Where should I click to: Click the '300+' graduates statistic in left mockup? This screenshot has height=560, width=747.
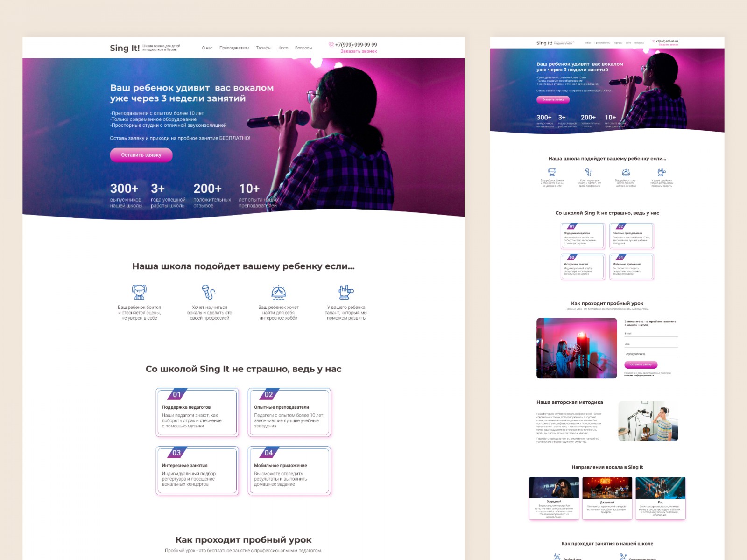(126, 195)
